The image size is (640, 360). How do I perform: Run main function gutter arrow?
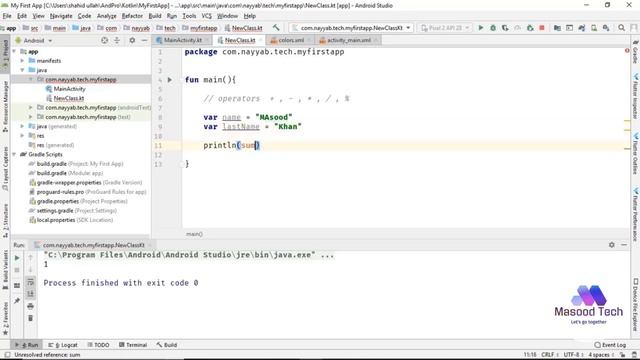(170, 80)
